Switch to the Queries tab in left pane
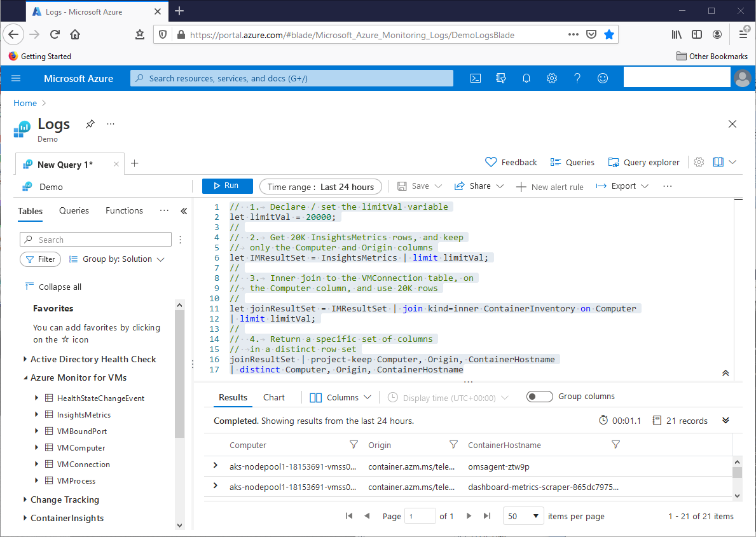Image resolution: width=756 pixels, height=537 pixels. pos(74,210)
